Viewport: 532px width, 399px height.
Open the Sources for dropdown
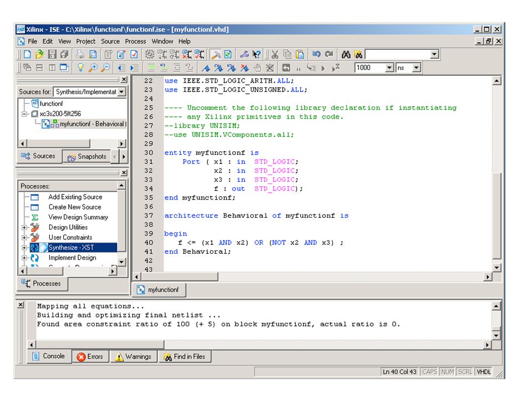point(121,91)
